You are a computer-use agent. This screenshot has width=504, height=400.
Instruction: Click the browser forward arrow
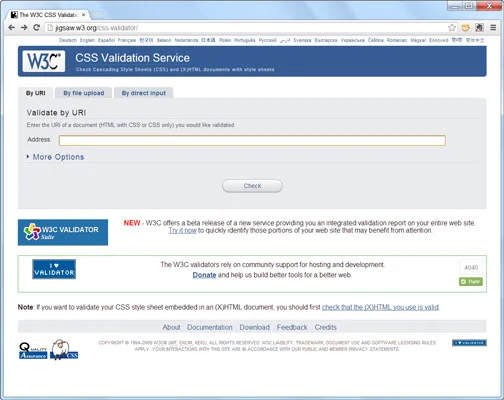click(x=24, y=28)
